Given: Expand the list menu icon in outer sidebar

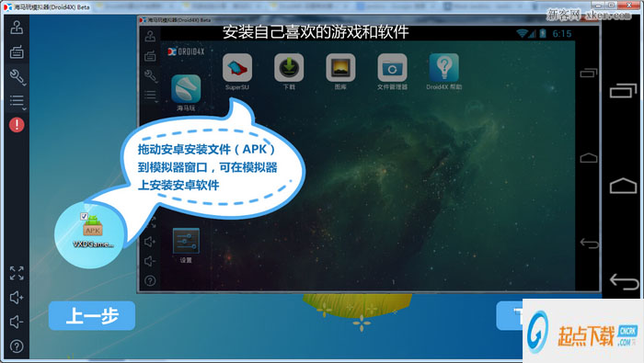Looking at the screenshot, I should point(17,101).
